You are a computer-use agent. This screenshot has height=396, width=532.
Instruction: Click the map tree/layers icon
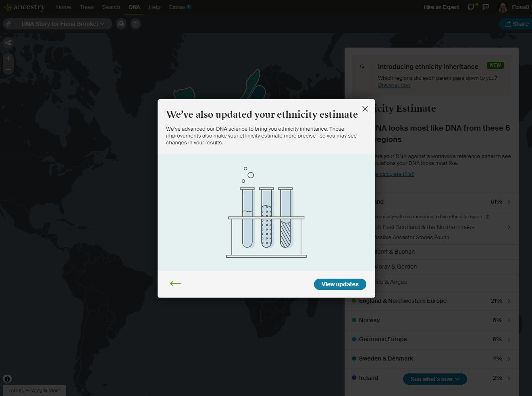[x=8, y=42]
